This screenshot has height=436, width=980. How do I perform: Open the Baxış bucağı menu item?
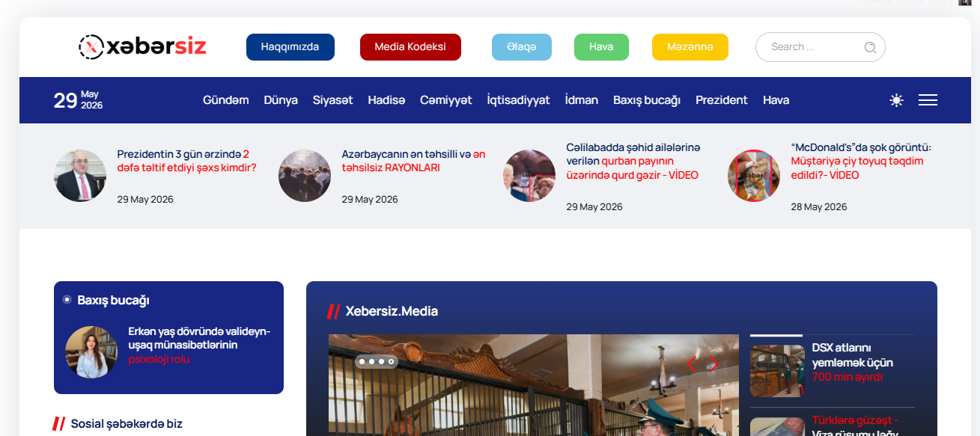pos(647,100)
